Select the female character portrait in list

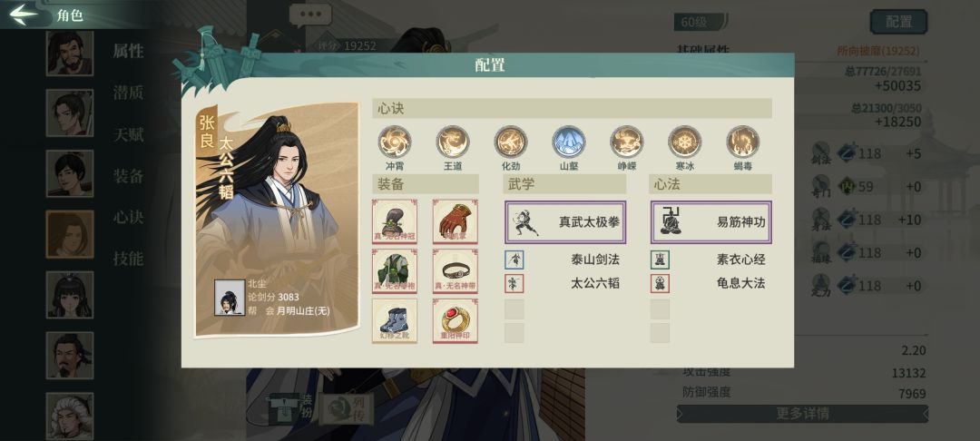69,295
